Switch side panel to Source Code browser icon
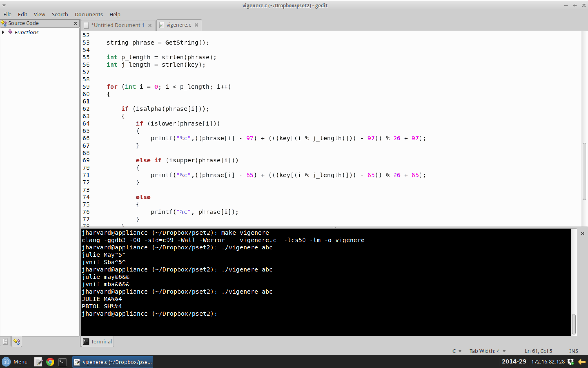Screen dimensions: 588x368 17,342
